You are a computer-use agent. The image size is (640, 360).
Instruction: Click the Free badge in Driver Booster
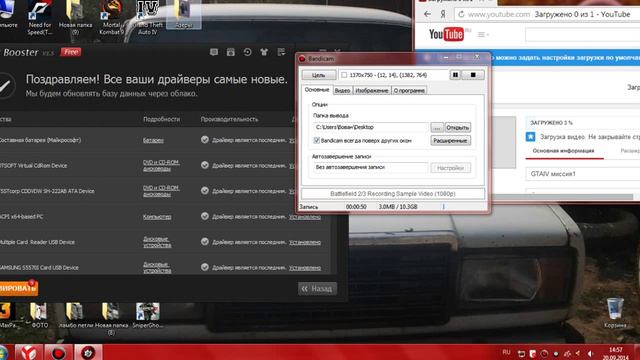pyautogui.click(x=71, y=52)
